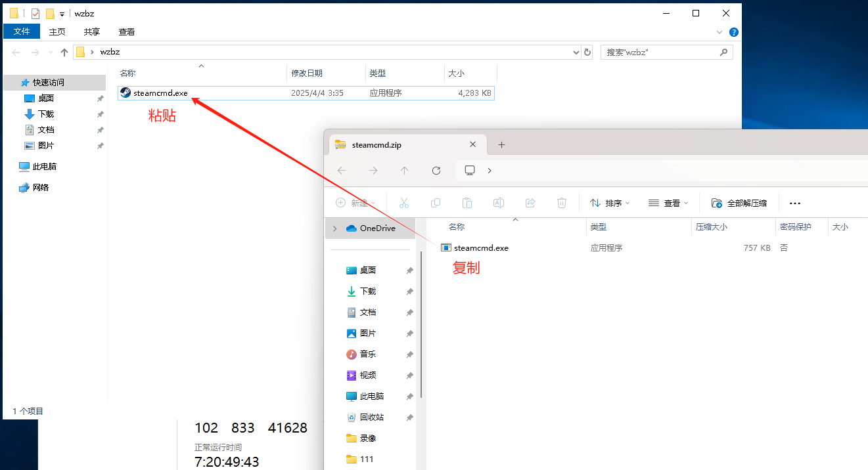Image resolution: width=868 pixels, height=470 pixels.
Task: Close the steamcmd.zip tab
Action: [x=472, y=144]
